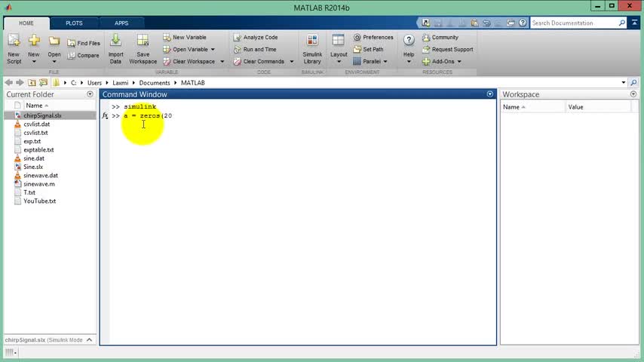This screenshot has height=362, width=644.
Task: Expand the Open Variable dropdown arrow
Action: (x=213, y=49)
